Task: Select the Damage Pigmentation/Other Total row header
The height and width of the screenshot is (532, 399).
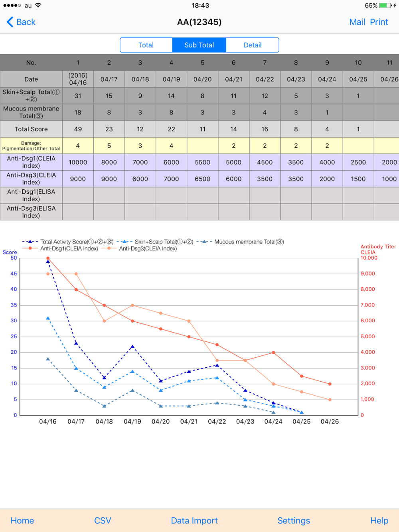Action: [31, 146]
